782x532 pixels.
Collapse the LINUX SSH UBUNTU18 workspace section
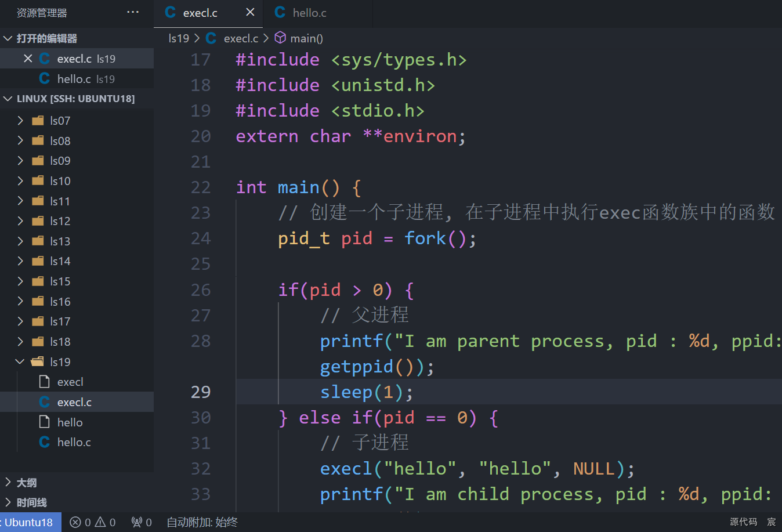(x=8, y=99)
